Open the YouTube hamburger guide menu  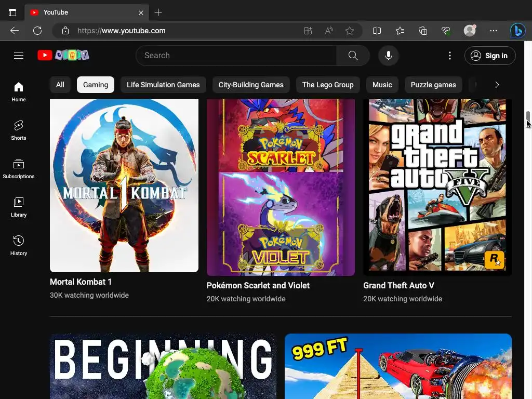tap(19, 55)
